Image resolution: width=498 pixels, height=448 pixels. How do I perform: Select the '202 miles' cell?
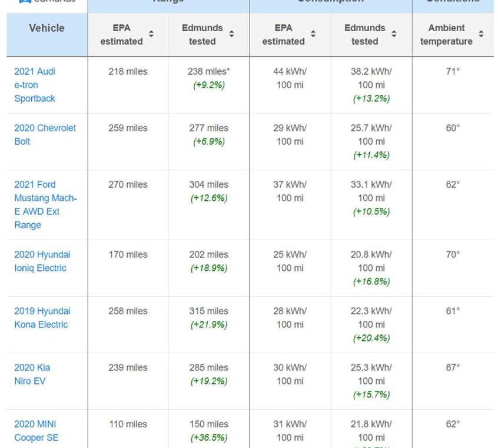208,254
